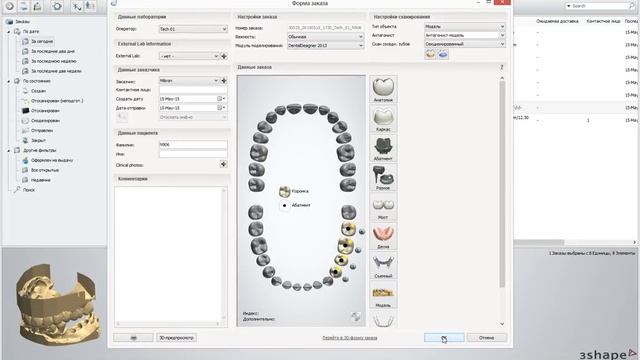The width and height of the screenshot is (640, 360).
Task: Collapse the Другие фильтры tree node
Action: (9, 150)
